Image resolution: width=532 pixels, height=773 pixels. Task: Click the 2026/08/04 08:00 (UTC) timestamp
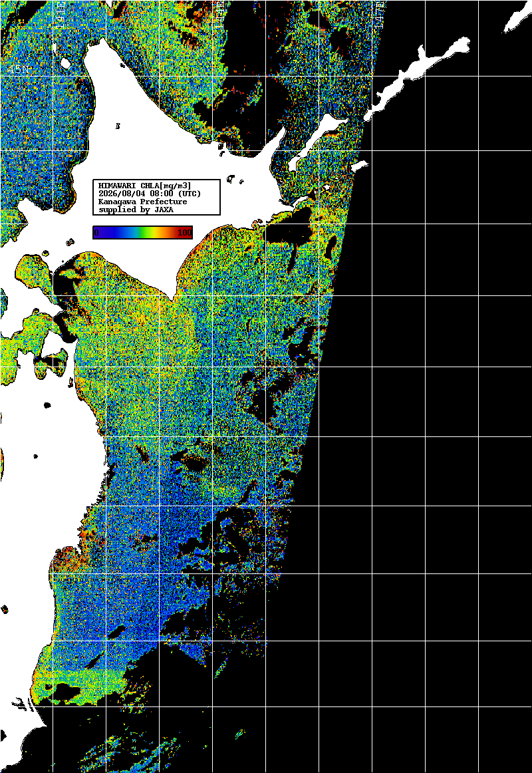click(149, 193)
